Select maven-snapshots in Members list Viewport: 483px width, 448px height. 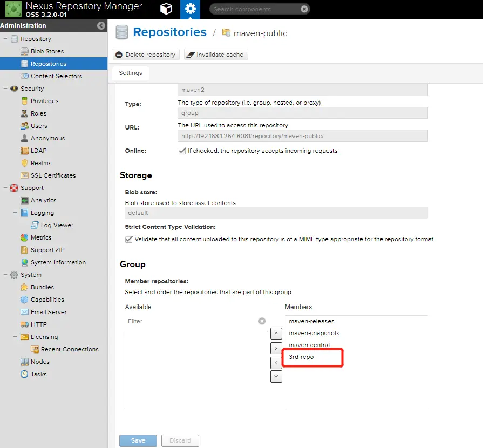(314, 333)
